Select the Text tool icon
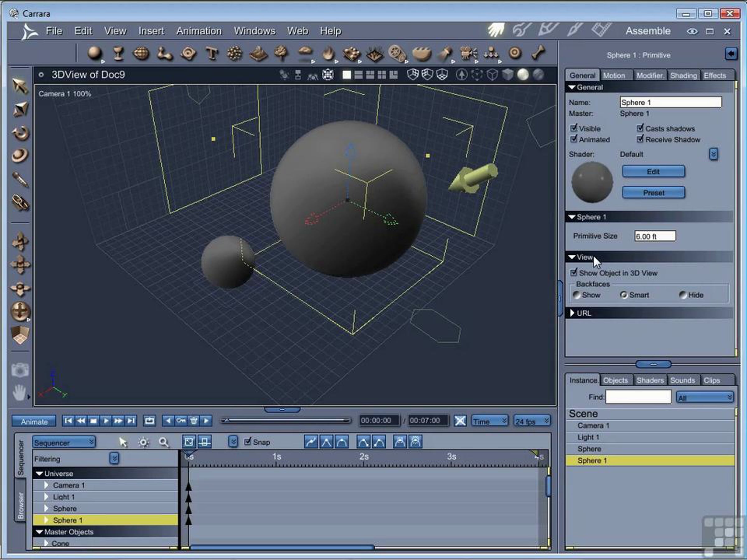The image size is (747, 560). click(212, 53)
